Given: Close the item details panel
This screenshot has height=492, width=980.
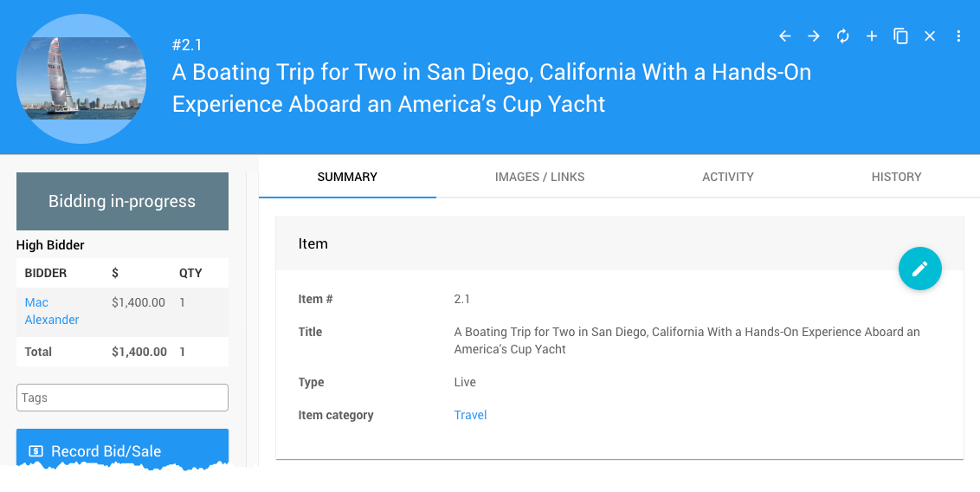Looking at the screenshot, I should point(930,36).
